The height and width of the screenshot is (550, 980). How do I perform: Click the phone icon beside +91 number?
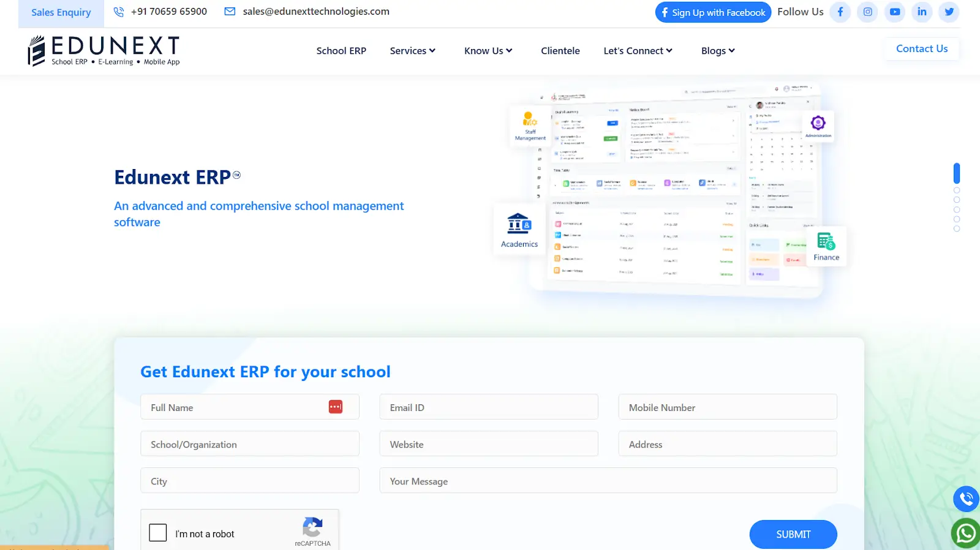click(119, 12)
